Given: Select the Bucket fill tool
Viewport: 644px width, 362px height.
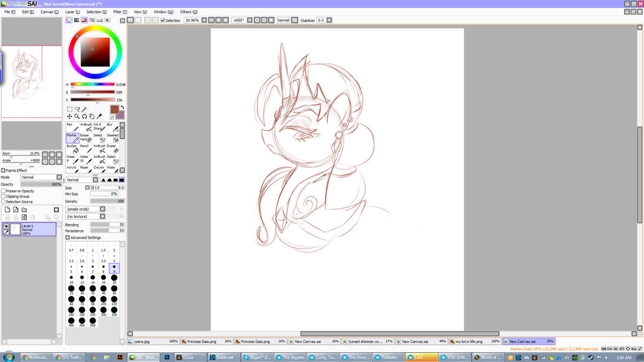Looking at the screenshot, I should 72,149.
